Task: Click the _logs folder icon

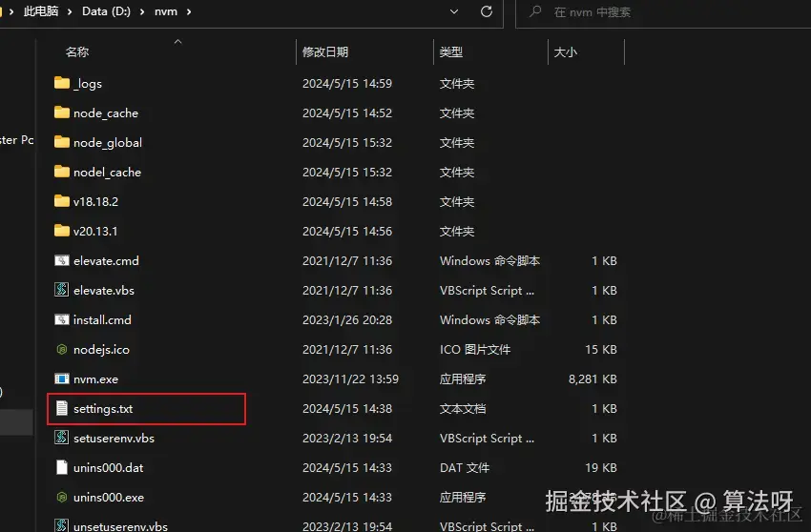Action: click(62, 83)
